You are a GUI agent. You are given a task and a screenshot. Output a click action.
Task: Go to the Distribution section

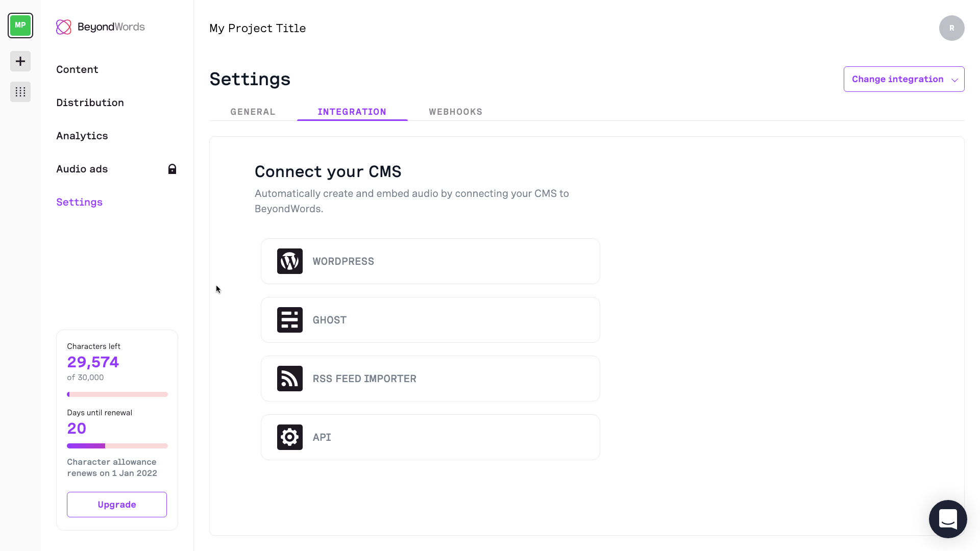point(90,103)
